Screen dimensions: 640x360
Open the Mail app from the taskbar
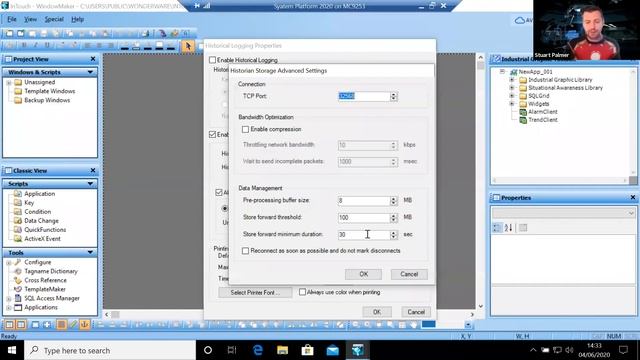pyautogui.click(x=333, y=350)
